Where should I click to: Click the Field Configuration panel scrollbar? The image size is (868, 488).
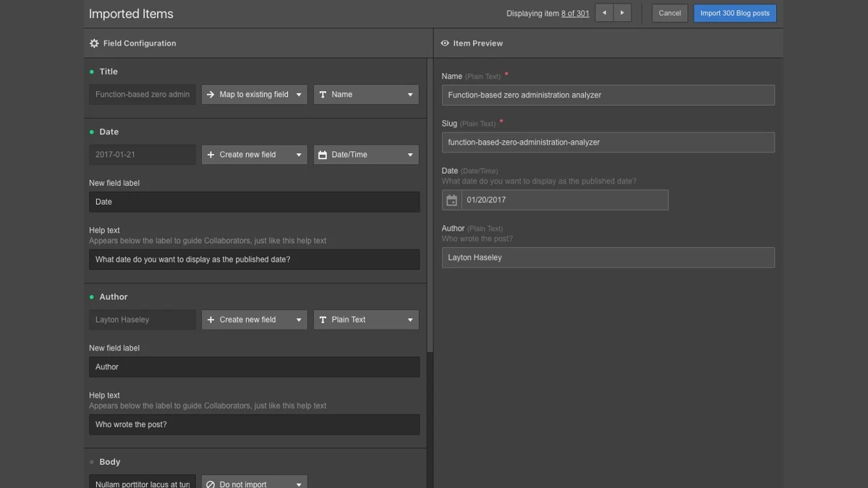point(430,206)
